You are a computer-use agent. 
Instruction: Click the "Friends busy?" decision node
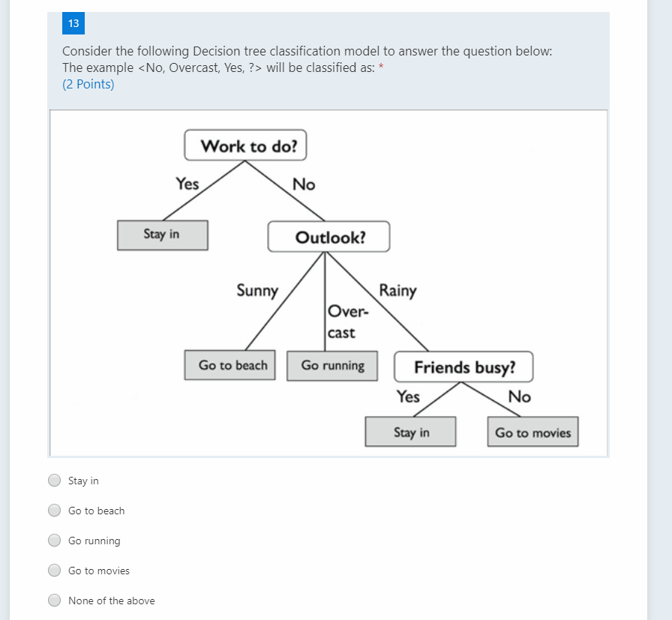pyautogui.click(x=463, y=367)
